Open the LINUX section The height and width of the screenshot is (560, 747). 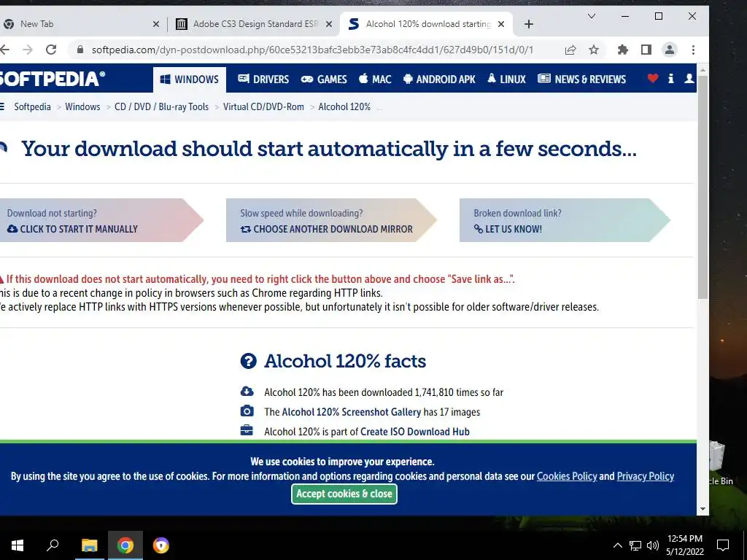point(506,79)
